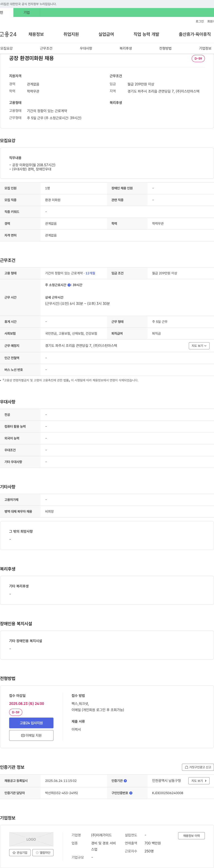
Task: Click the 2025.08.23 (토) 24:00 deadline text
Action: click(26, 704)
